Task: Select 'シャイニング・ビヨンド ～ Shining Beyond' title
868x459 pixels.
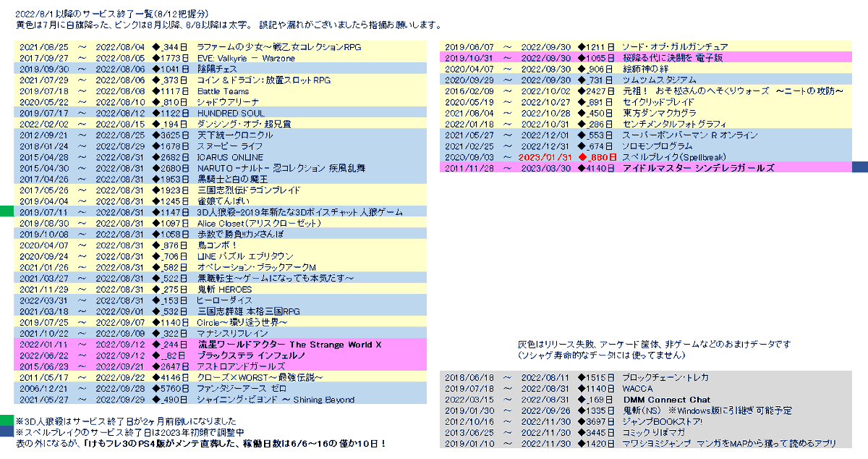Action: click(276, 399)
